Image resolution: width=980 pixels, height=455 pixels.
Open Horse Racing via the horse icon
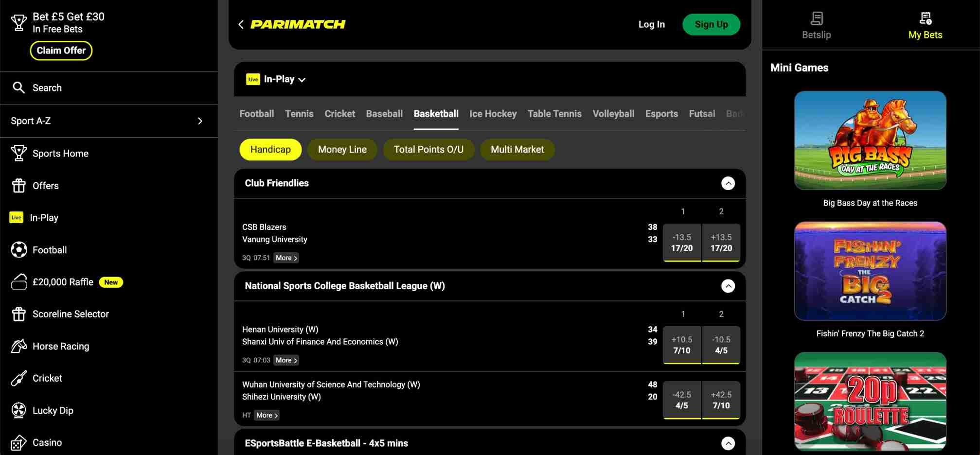coord(19,346)
